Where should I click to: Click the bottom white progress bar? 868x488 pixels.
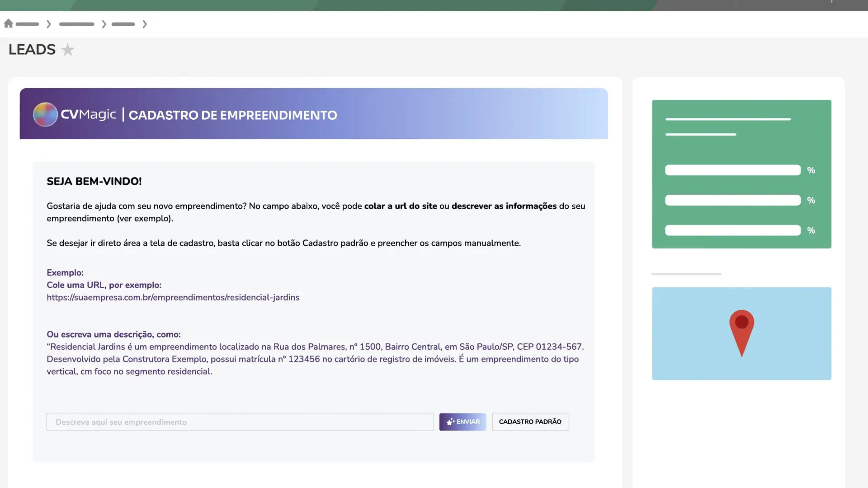(x=732, y=230)
